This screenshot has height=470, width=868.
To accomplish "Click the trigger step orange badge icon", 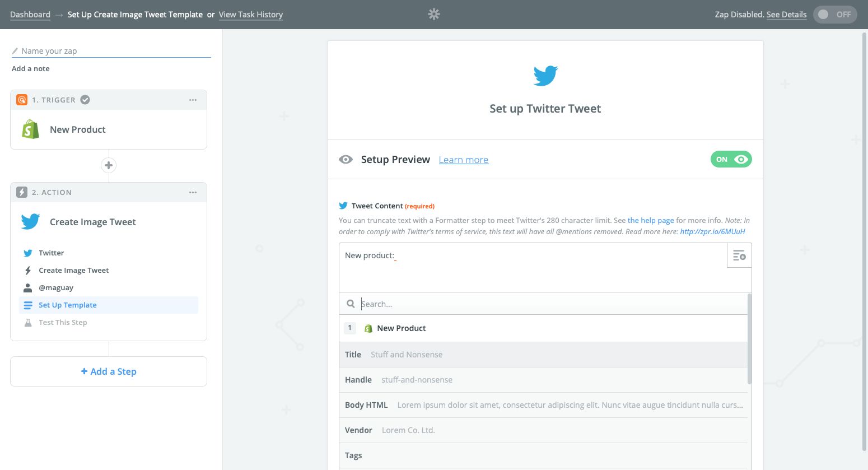I will 22,100.
